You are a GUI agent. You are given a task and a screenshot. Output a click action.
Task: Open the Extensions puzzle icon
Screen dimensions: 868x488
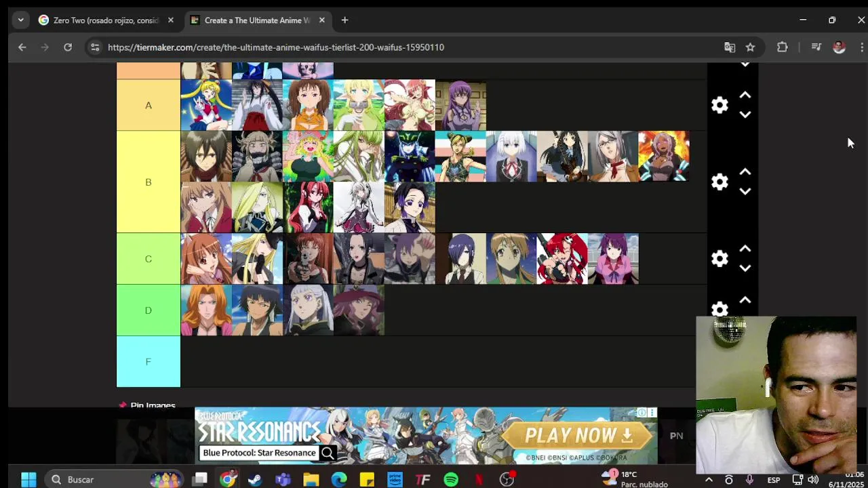tap(783, 47)
